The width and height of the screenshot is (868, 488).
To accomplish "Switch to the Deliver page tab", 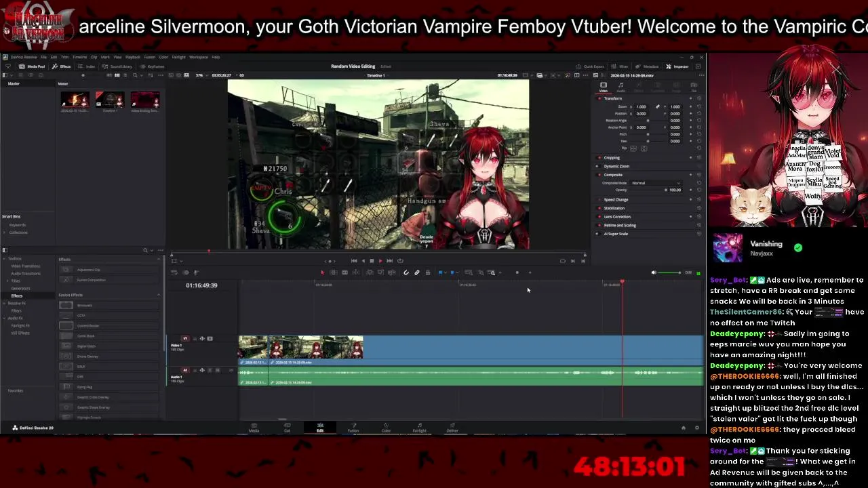I will (452, 428).
